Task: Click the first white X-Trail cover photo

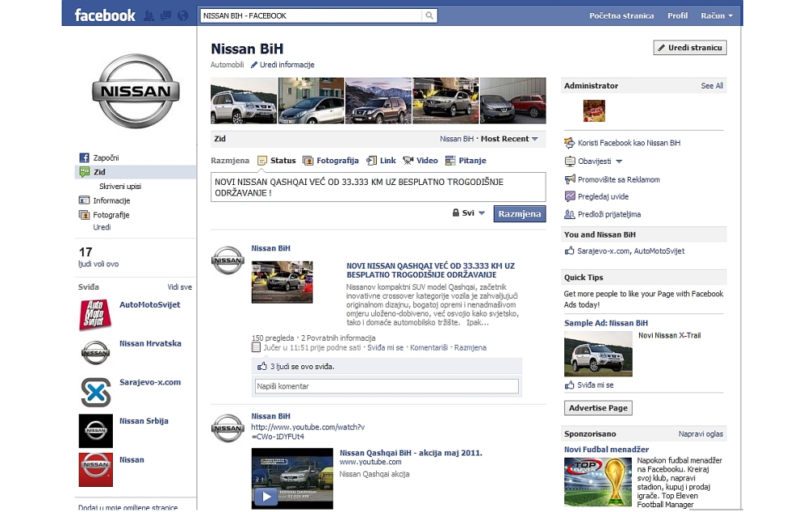Action: point(244,101)
